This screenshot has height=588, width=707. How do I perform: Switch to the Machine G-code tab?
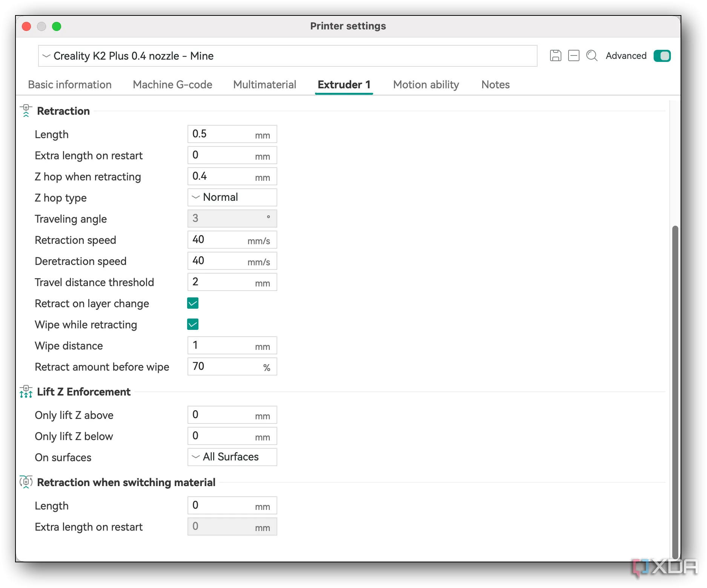[172, 85]
